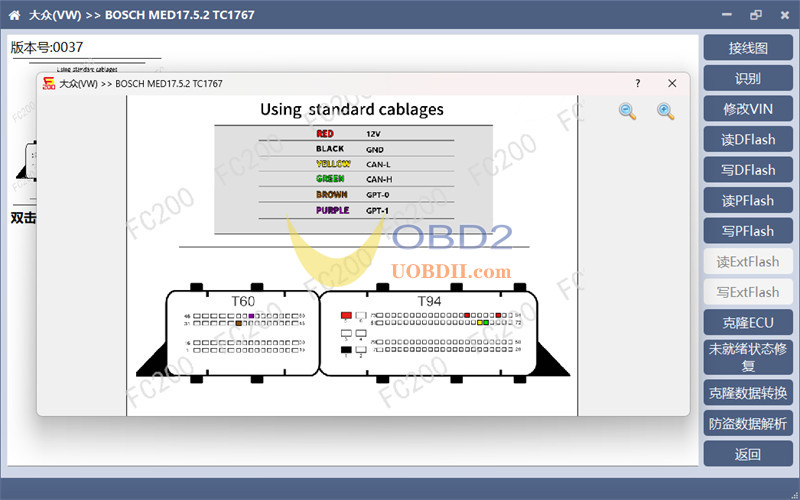Click the disabled 读ExtFlash button

coord(748,262)
